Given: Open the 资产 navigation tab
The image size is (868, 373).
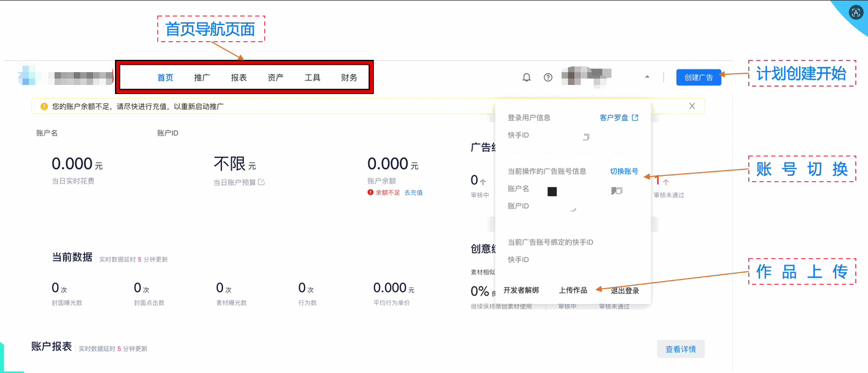Looking at the screenshot, I should [x=276, y=77].
